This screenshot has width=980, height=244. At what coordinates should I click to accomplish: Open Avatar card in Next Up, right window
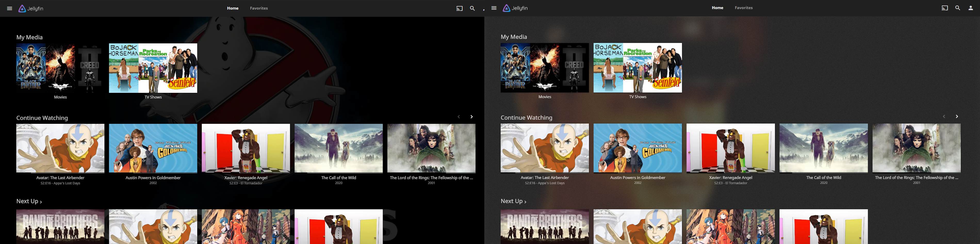coord(638,226)
